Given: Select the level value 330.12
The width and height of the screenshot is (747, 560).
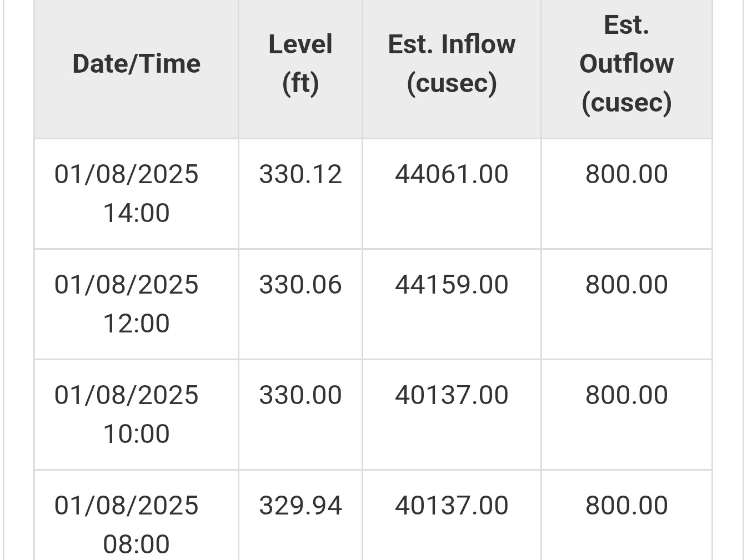Looking at the screenshot, I should tap(300, 174).
